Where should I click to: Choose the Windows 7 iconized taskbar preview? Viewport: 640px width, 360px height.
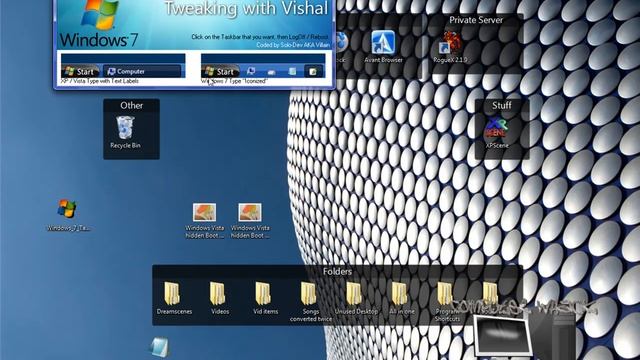click(263, 65)
